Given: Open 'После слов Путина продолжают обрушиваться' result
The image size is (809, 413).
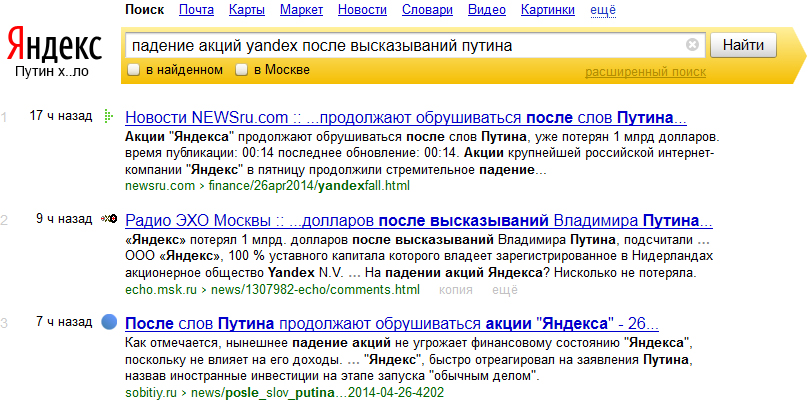Looking at the screenshot, I should point(392,324).
